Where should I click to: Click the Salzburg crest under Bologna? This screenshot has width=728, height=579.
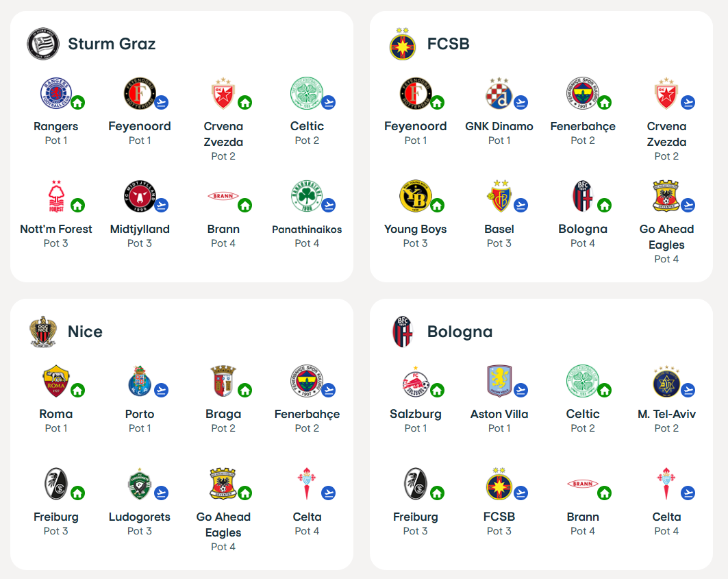click(x=415, y=381)
